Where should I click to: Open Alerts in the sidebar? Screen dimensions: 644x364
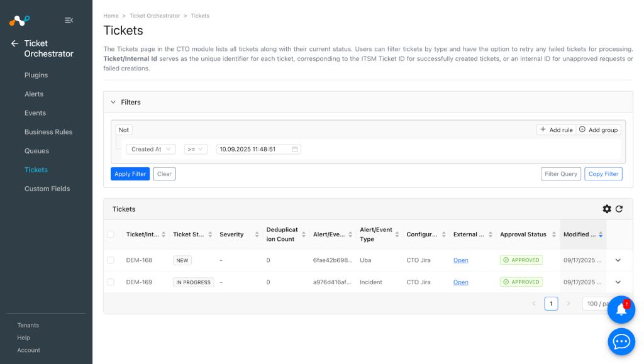(34, 94)
